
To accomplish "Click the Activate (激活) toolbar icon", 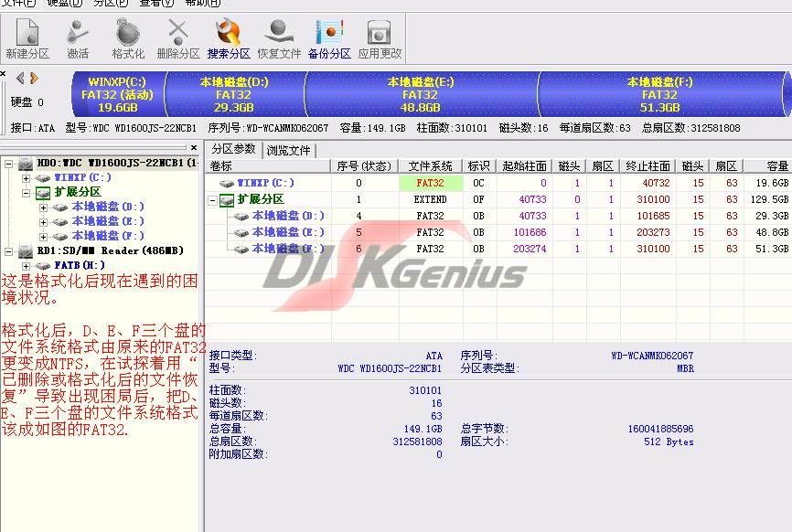I will (x=78, y=38).
